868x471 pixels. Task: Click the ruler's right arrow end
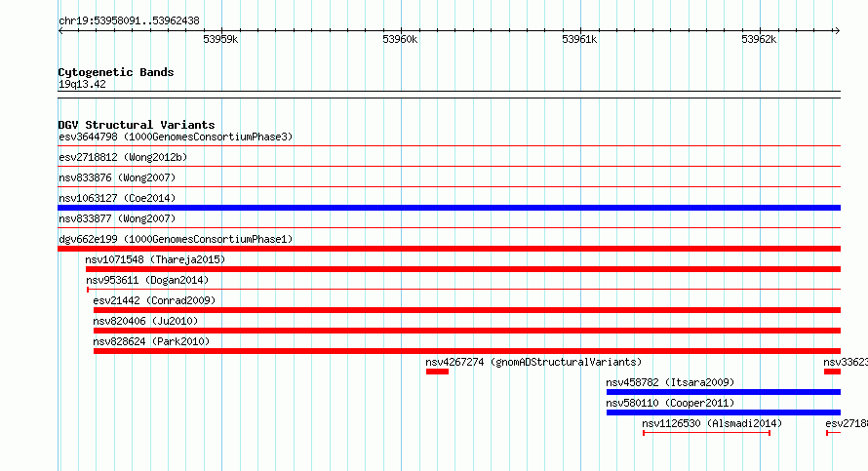837,30
